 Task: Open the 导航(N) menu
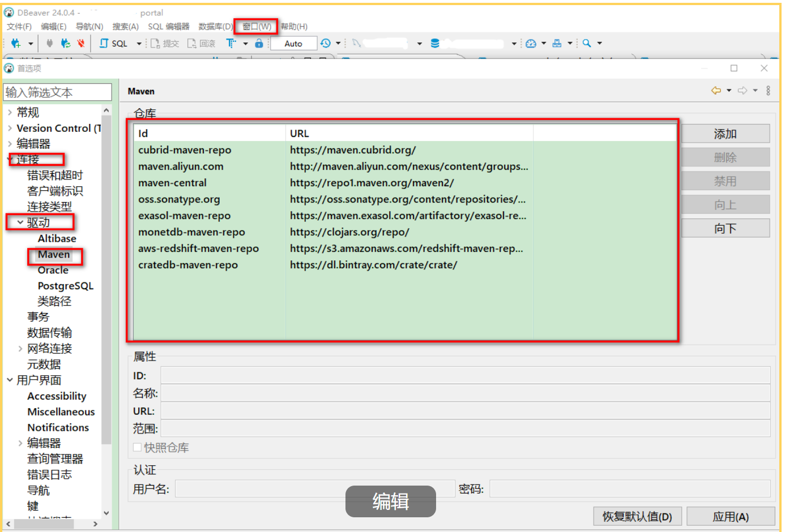click(x=89, y=27)
